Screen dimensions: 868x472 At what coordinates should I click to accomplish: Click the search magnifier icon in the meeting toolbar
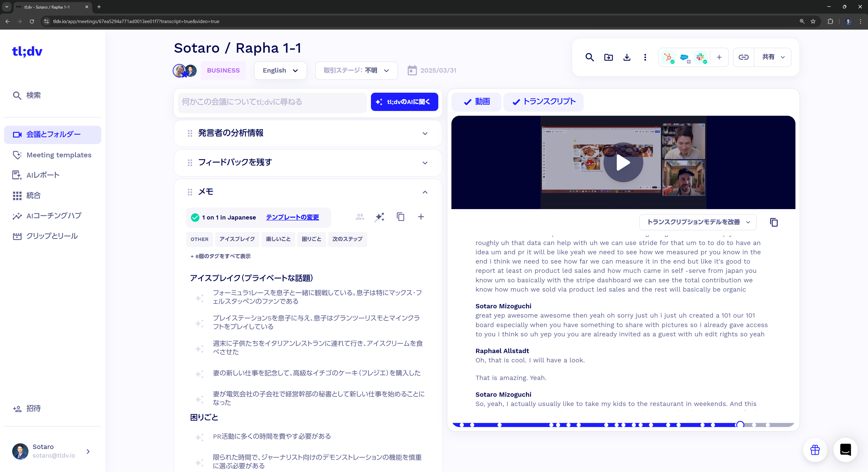(589, 57)
